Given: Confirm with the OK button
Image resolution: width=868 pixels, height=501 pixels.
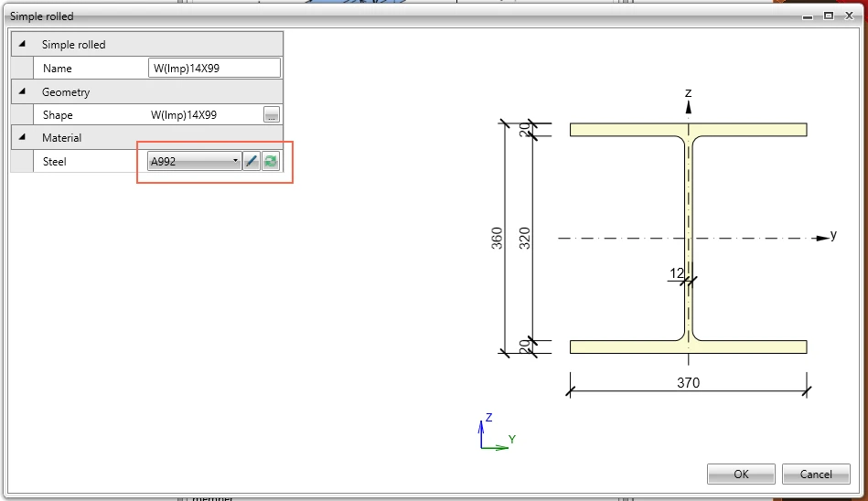Looking at the screenshot, I should (x=741, y=474).
